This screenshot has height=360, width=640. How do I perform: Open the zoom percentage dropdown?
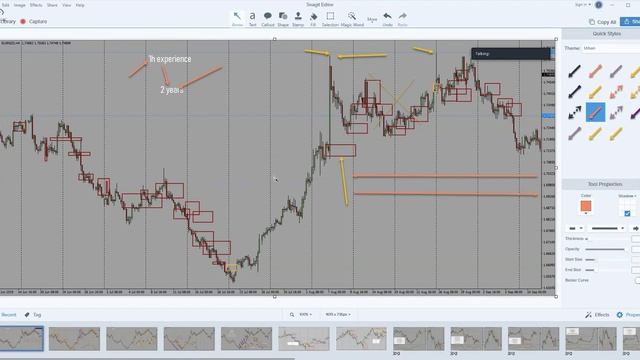pos(305,315)
